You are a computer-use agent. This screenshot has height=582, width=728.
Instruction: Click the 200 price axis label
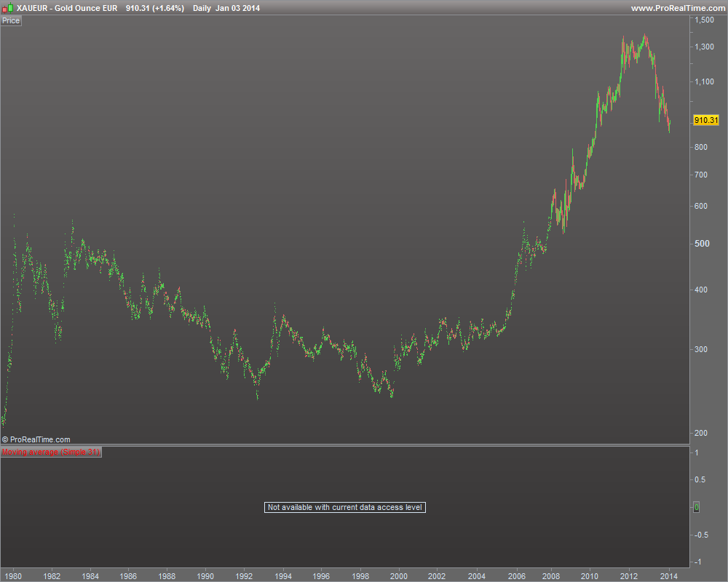tap(701, 433)
